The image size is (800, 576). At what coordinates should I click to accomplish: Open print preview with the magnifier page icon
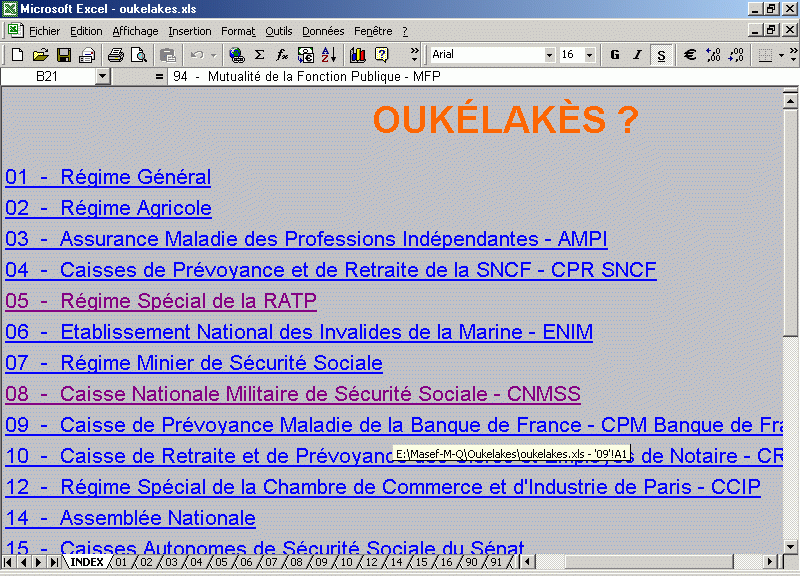click(139, 55)
